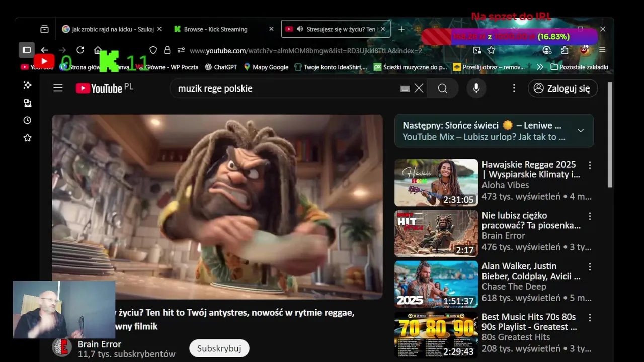Close the Kick Streaming tab
Image resolution: width=644 pixels, height=362 pixels.
[271, 29]
